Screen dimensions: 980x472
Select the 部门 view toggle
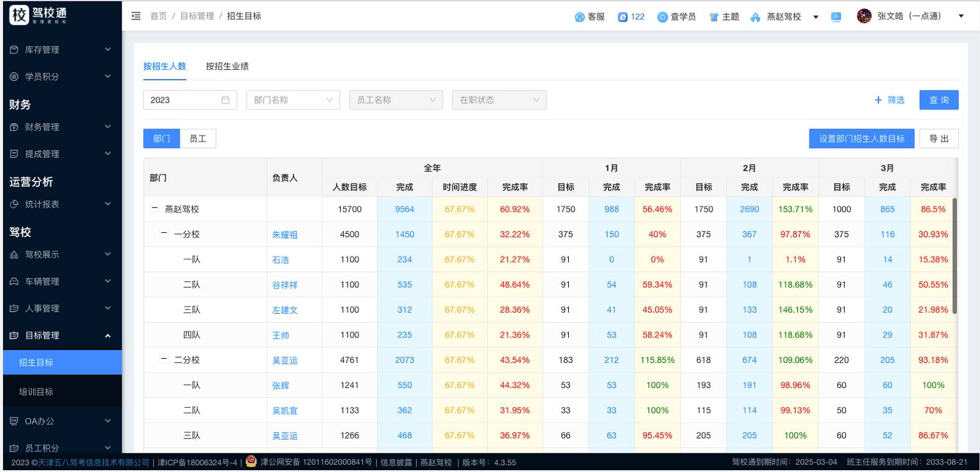coord(161,139)
